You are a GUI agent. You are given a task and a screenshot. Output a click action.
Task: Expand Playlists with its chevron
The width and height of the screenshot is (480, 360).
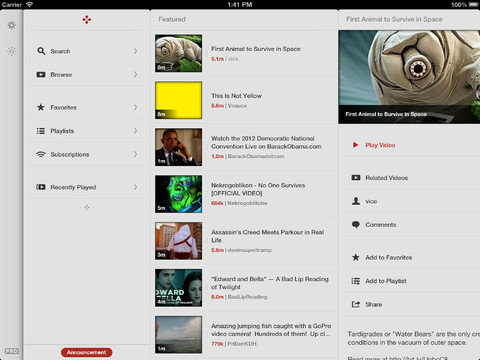point(135,131)
